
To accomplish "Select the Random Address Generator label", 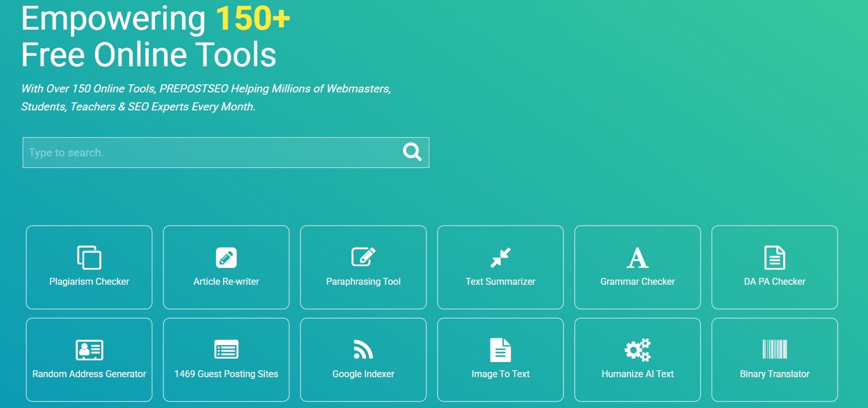I will pos(89,374).
